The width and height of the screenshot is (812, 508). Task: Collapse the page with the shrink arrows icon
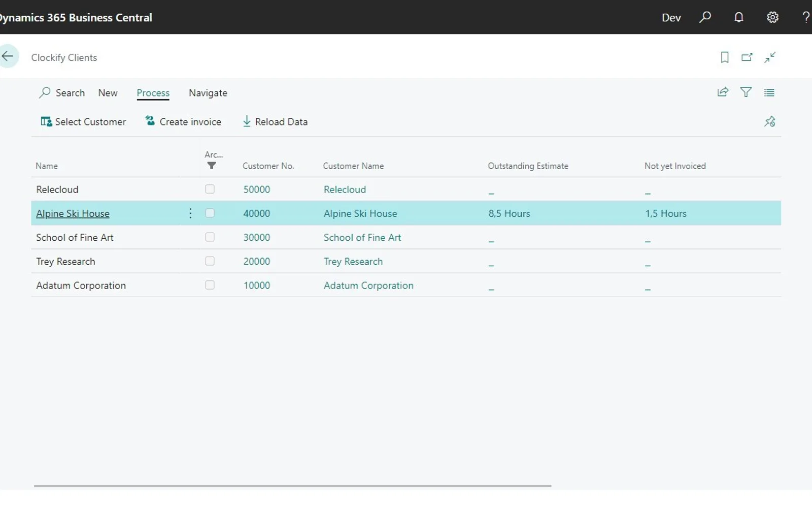pyautogui.click(x=770, y=57)
